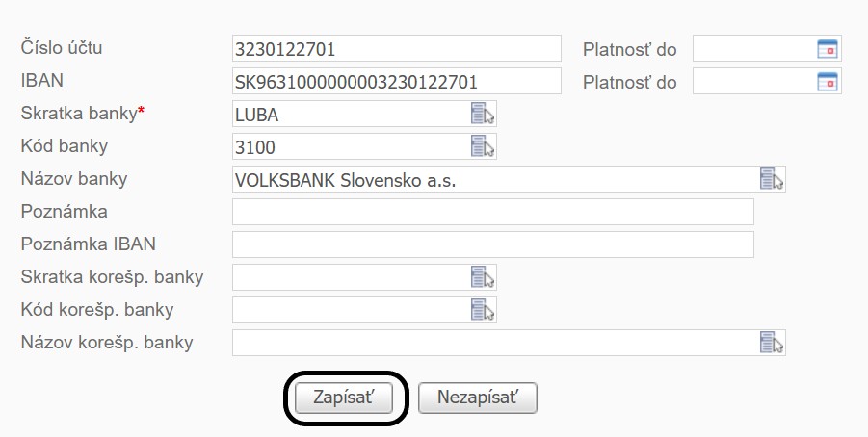Open lookup list for Názov banky
The height and width of the screenshot is (437, 868).
[773, 179]
